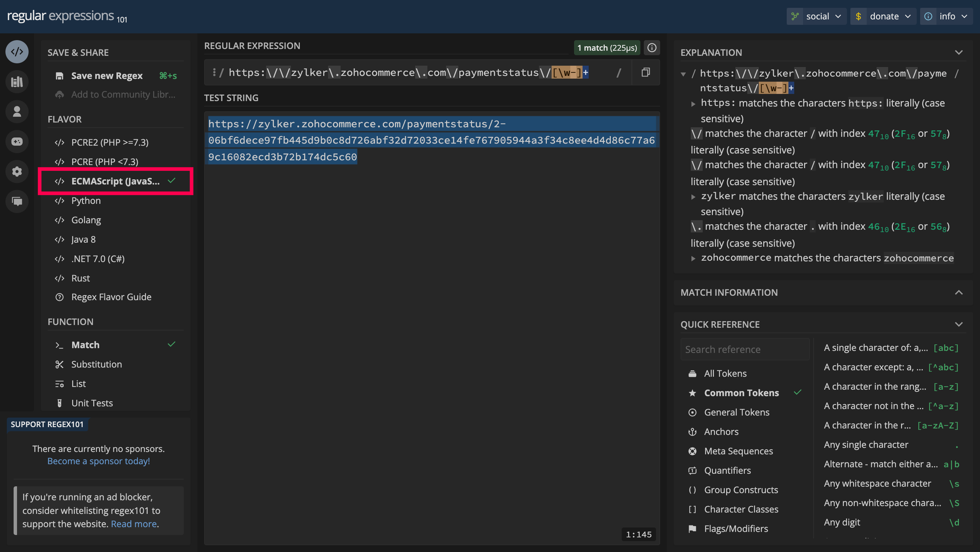Open the regex quiz gamepad icon
Viewport: 980px width, 552px height.
tap(17, 142)
